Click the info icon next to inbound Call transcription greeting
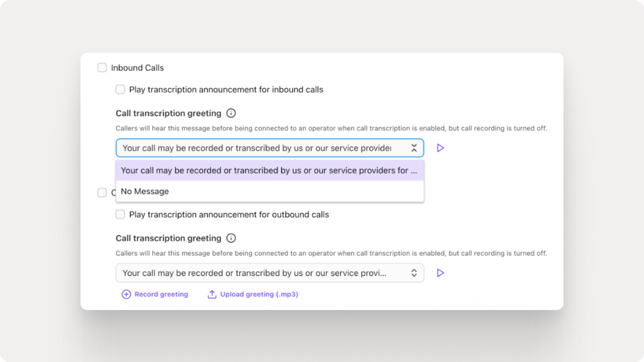Screen dimensions: 644x362 pos(231,113)
